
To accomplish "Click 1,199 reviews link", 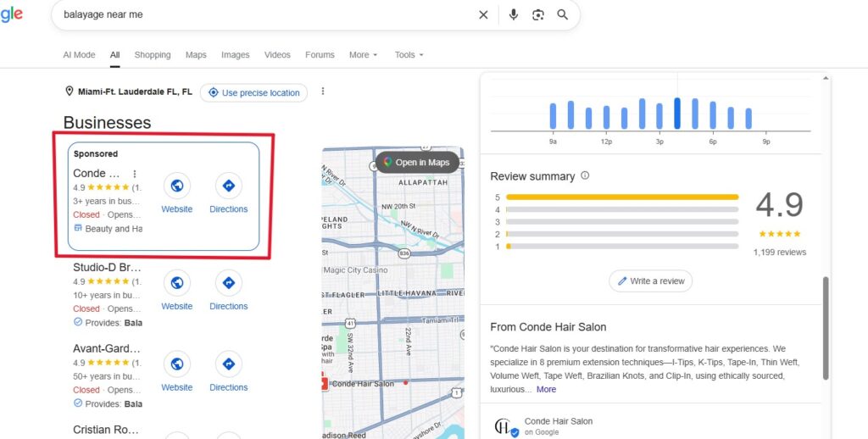I will (780, 252).
